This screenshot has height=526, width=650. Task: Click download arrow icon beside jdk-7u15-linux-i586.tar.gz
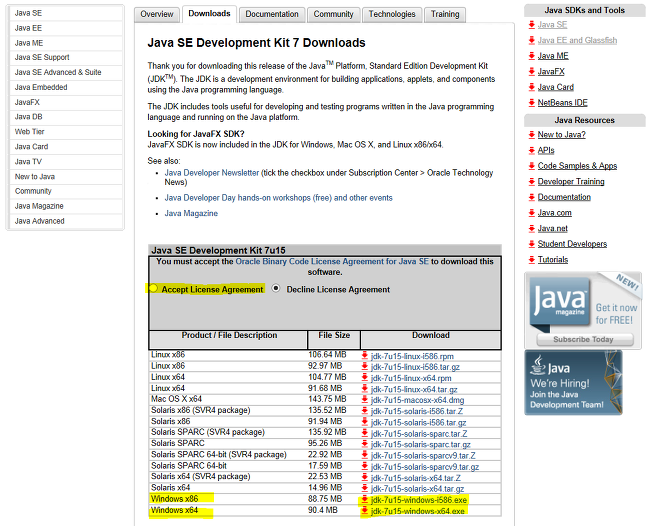point(364,366)
